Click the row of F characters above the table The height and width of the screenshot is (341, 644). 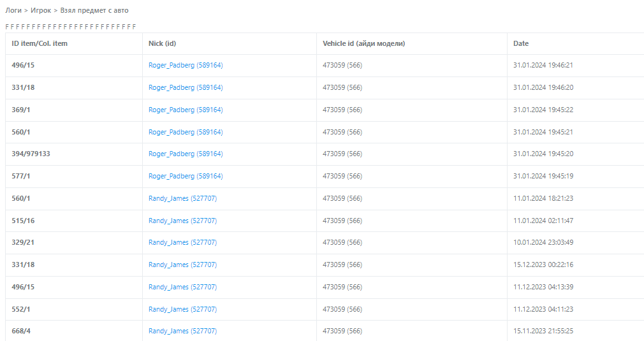click(71, 27)
